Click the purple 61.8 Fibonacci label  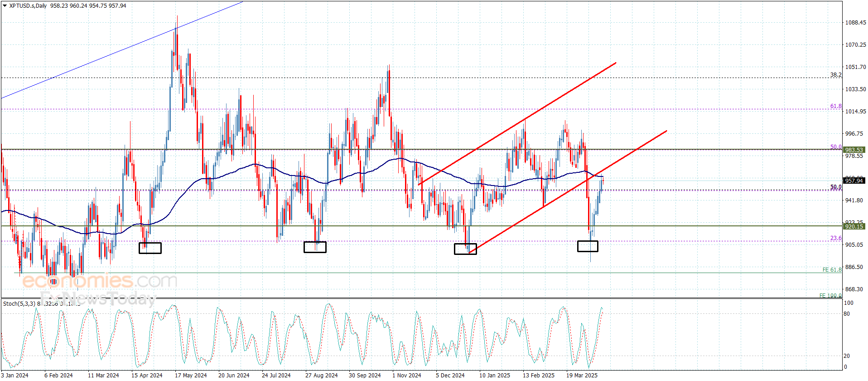tap(836, 106)
